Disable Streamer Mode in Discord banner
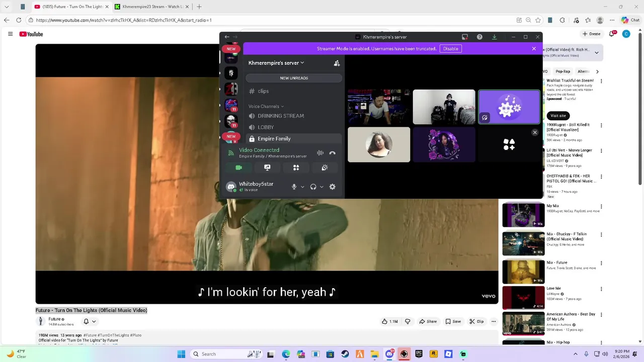Viewport: 644px width, 362px height. click(450, 49)
